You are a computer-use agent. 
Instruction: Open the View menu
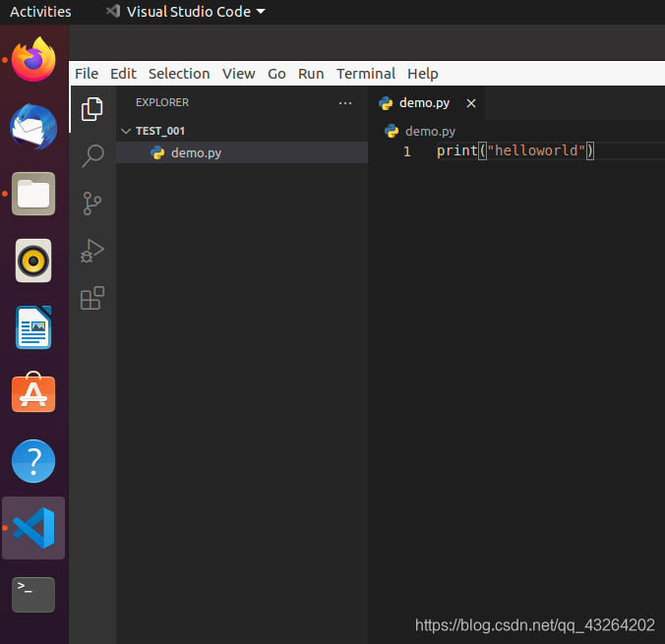tap(239, 74)
